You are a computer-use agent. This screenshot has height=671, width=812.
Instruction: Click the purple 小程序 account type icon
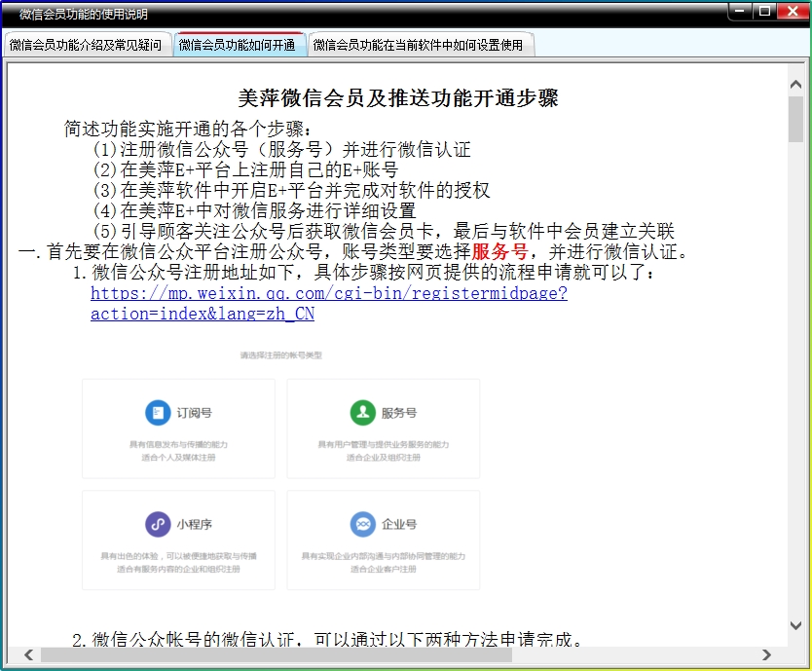158,524
